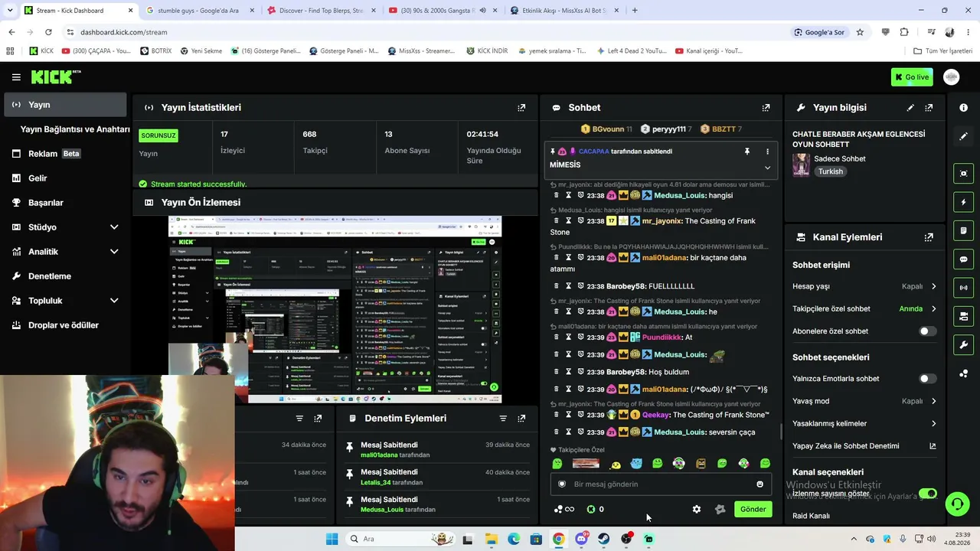Expand the Stüdyo sidebar section
The height and width of the screenshot is (551, 980).
click(x=114, y=227)
